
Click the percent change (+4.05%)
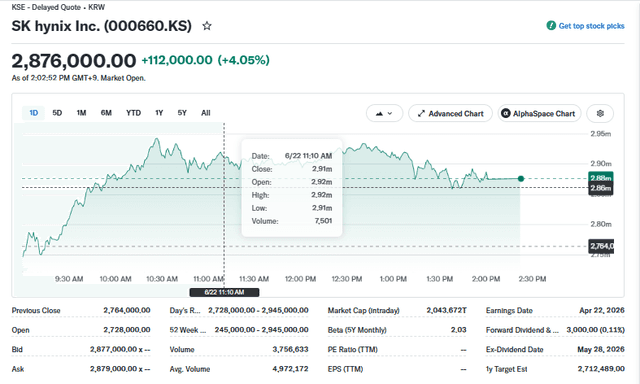[244, 60]
